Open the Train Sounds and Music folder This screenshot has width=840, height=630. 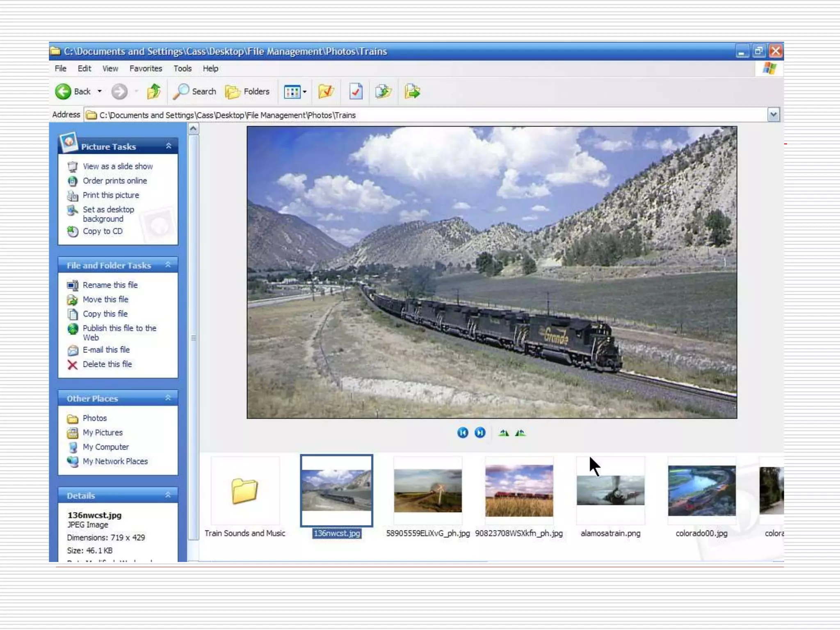coord(245,491)
